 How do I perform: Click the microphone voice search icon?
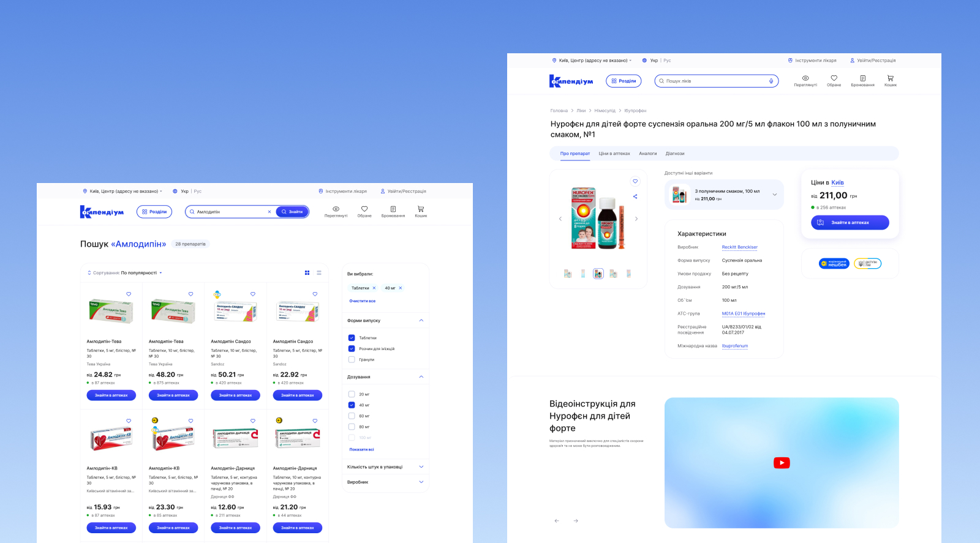coord(771,81)
